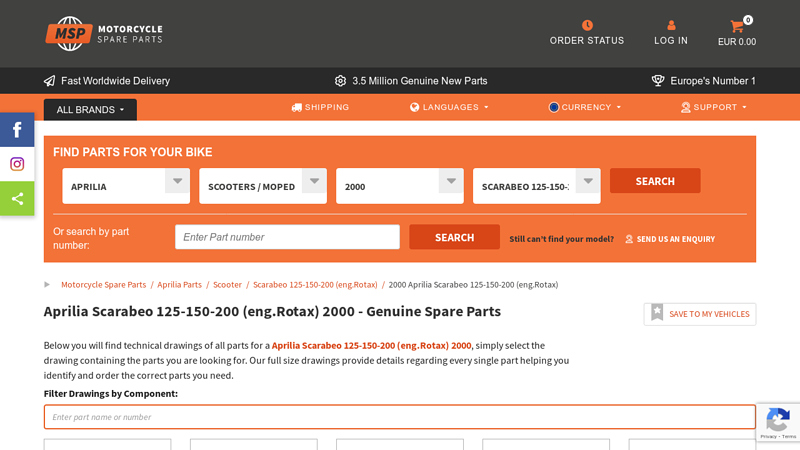800x450 pixels.
Task: Open Instagram sidebar icon
Action: click(x=17, y=164)
